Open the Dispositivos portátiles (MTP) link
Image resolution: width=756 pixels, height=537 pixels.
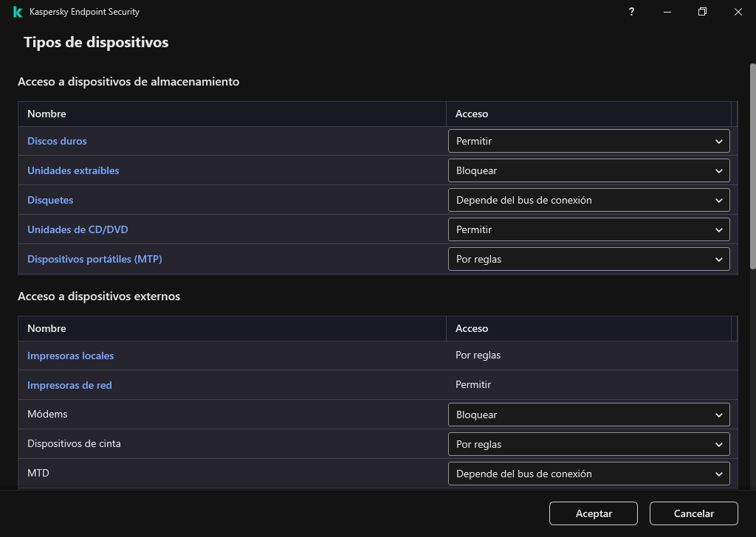94,259
